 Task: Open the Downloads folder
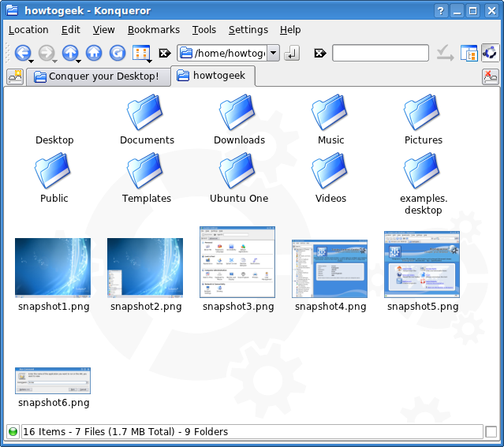237,112
